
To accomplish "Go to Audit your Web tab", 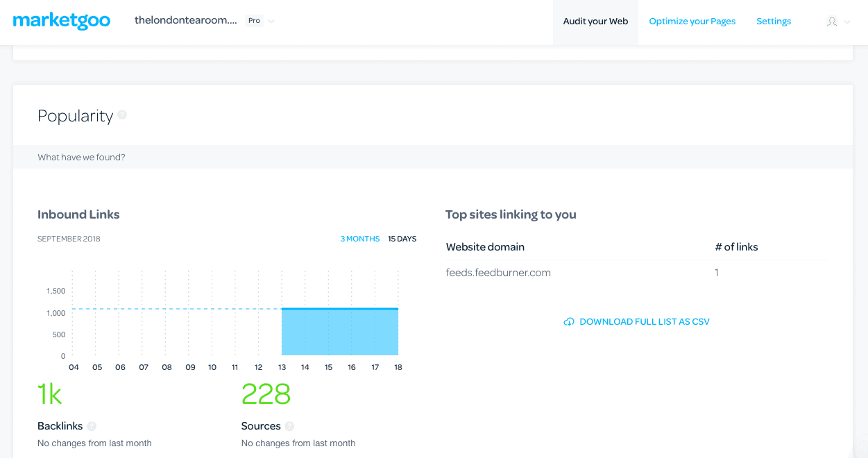I will (595, 22).
